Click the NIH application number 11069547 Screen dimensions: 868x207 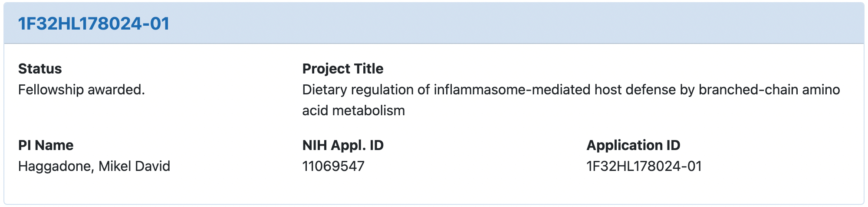tap(333, 166)
